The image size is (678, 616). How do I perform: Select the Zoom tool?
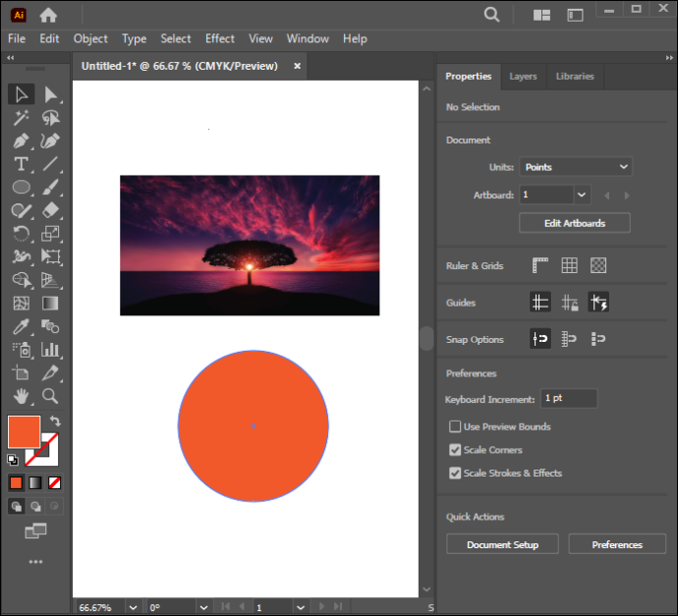[50, 396]
